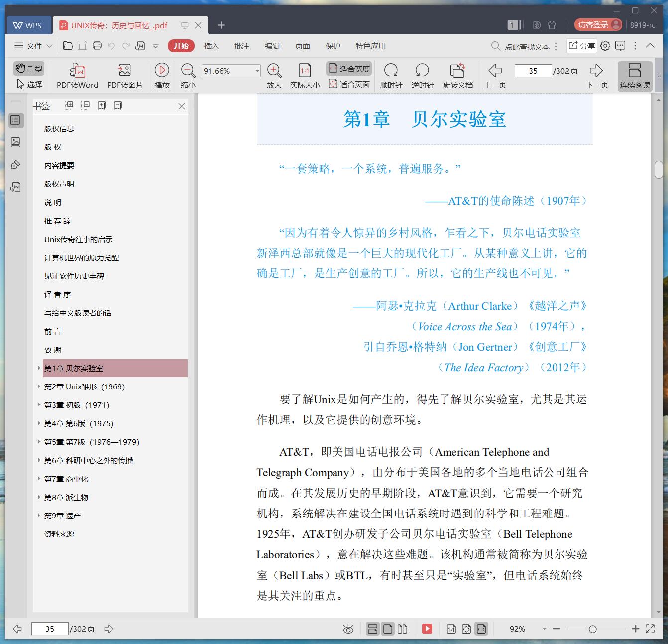Click the 放大 zoom in magnifier
The height and width of the screenshot is (644, 668).
point(274,76)
